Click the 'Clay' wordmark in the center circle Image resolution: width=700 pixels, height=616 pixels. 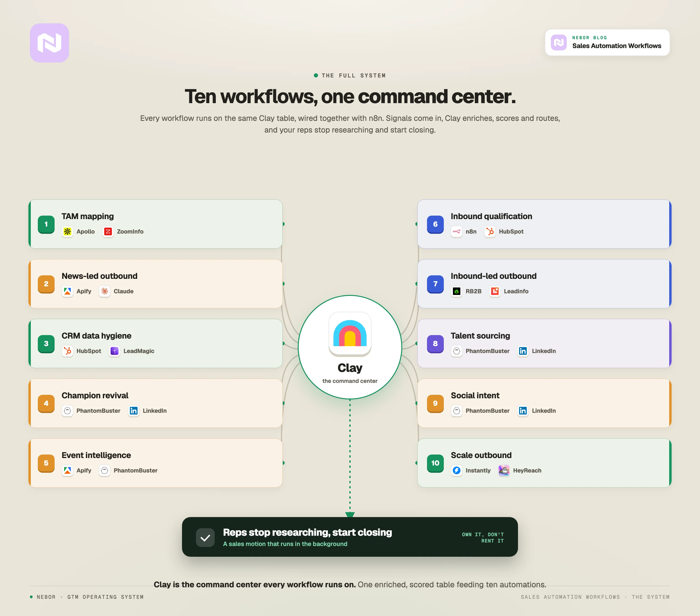[x=350, y=368]
